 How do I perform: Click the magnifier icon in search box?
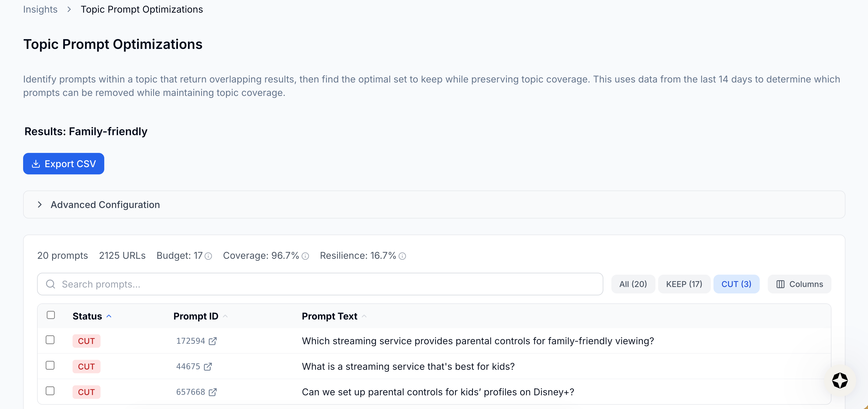coord(51,284)
